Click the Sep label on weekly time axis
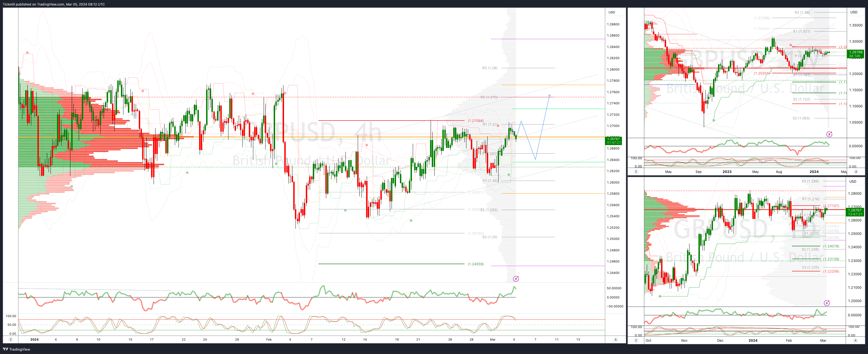Image resolution: width=868 pixels, height=354 pixels. pos(698,172)
